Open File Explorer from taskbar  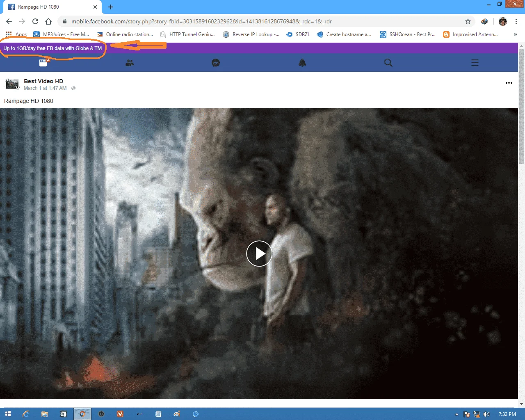(x=45, y=414)
